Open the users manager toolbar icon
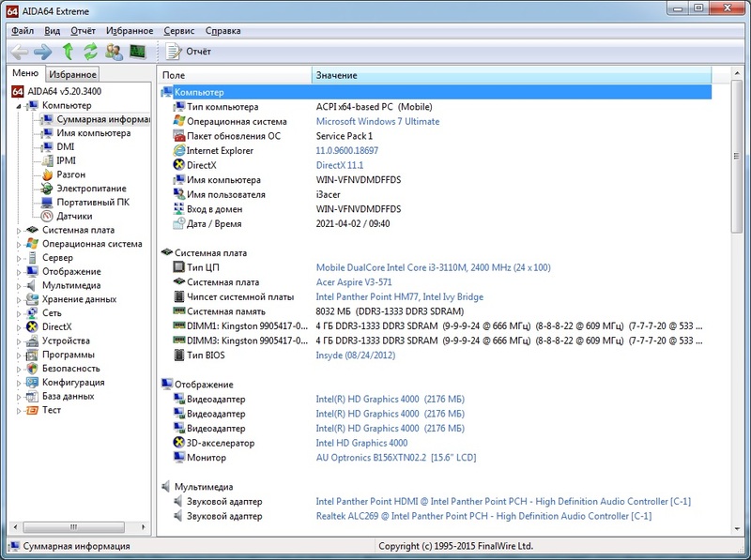Screen dimensions: 751x560 click(114, 52)
